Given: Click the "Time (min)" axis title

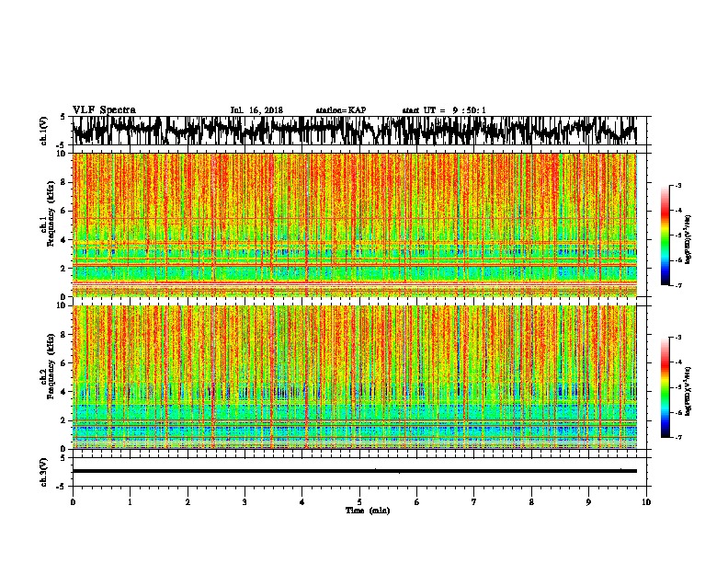Looking at the screenshot, I should (x=368, y=511).
